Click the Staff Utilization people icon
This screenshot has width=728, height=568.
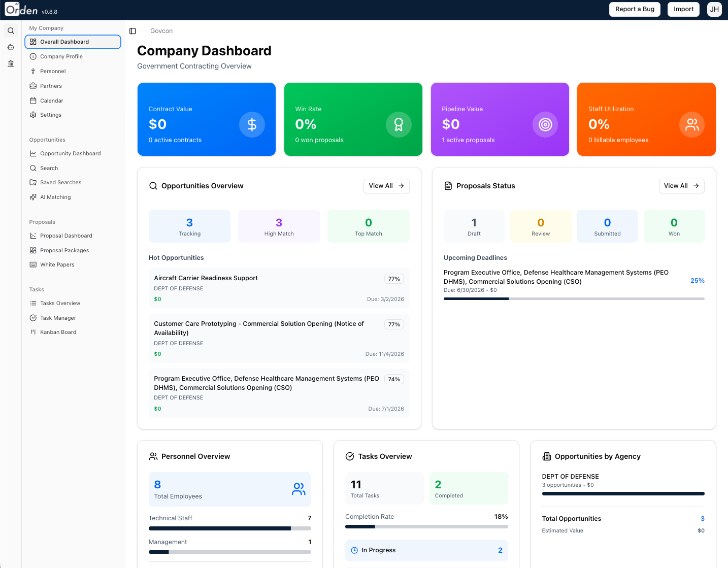(x=691, y=124)
